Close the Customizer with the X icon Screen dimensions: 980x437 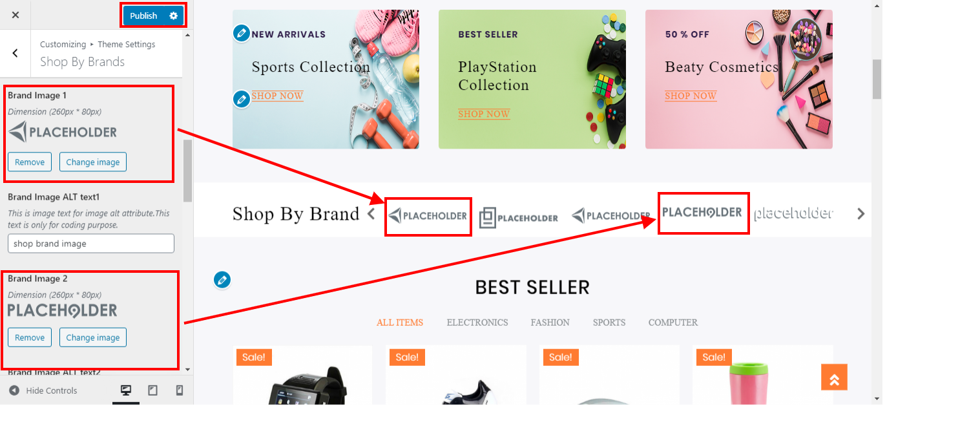16,16
